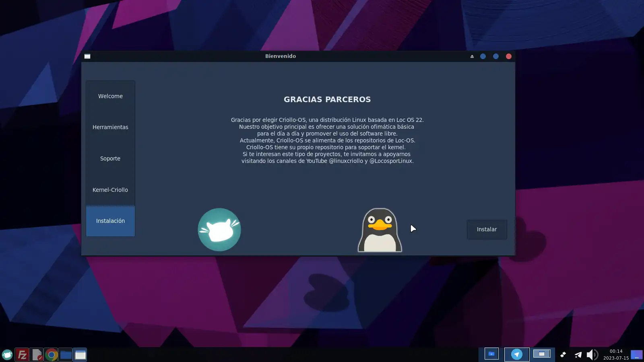The width and height of the screenshot is (644, 362).
Task: Click the Bienvenido window entry in the taskbar
Action: tap(80, 355)
